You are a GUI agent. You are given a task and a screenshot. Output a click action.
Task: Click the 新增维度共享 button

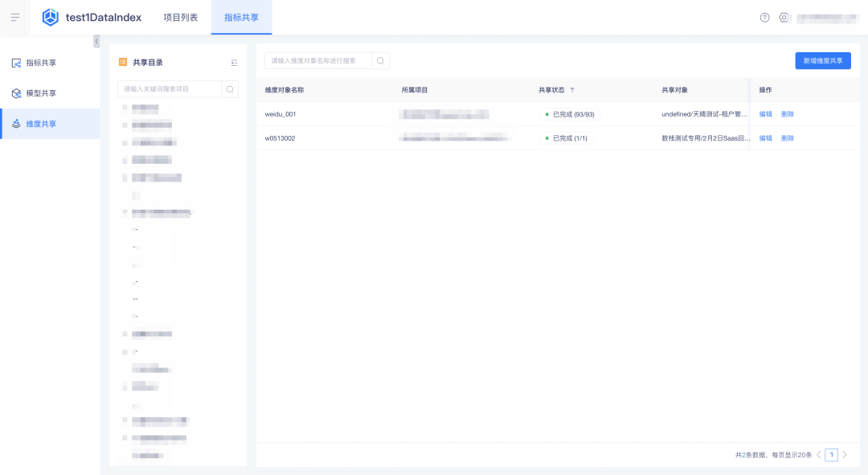[x=822, y=61]
